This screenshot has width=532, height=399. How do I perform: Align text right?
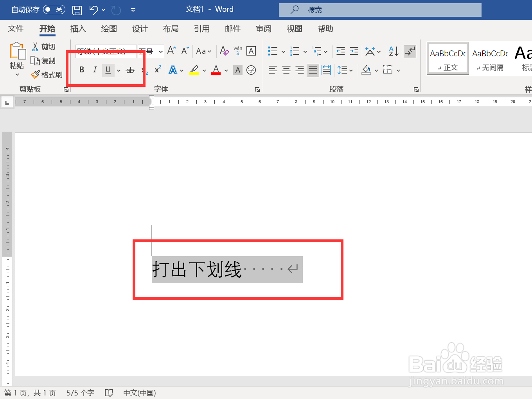pos(300,70)
